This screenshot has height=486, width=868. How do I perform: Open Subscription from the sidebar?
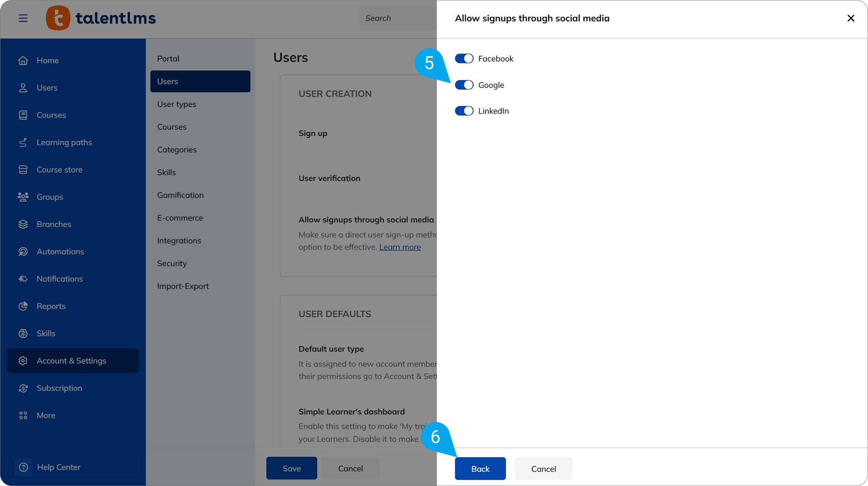(x=73, y=388)
